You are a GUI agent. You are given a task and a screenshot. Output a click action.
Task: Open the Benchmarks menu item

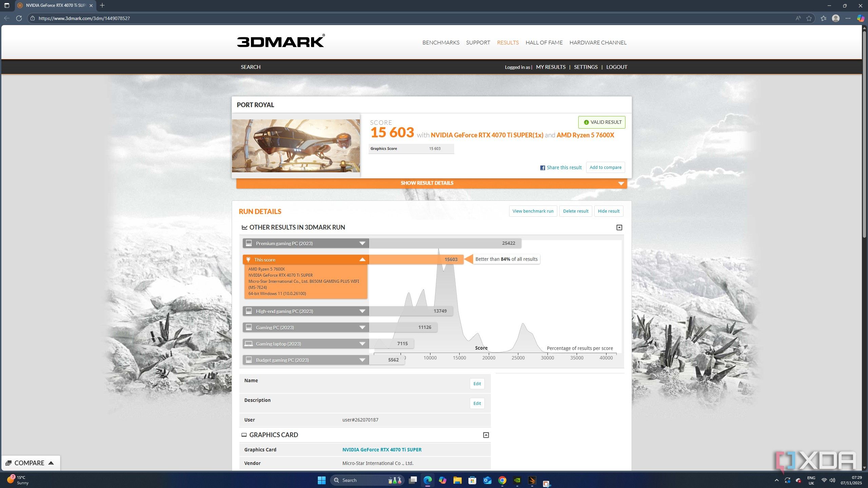point(441,43)
